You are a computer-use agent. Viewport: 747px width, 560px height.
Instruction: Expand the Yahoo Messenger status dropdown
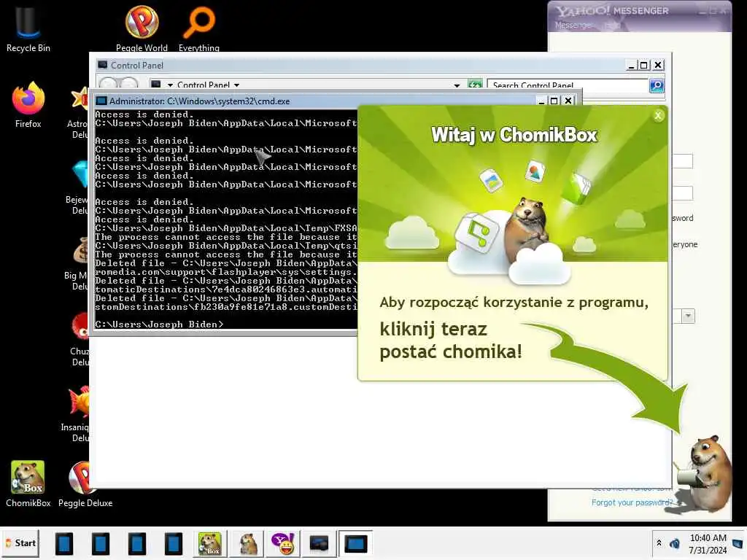(688, 316)
